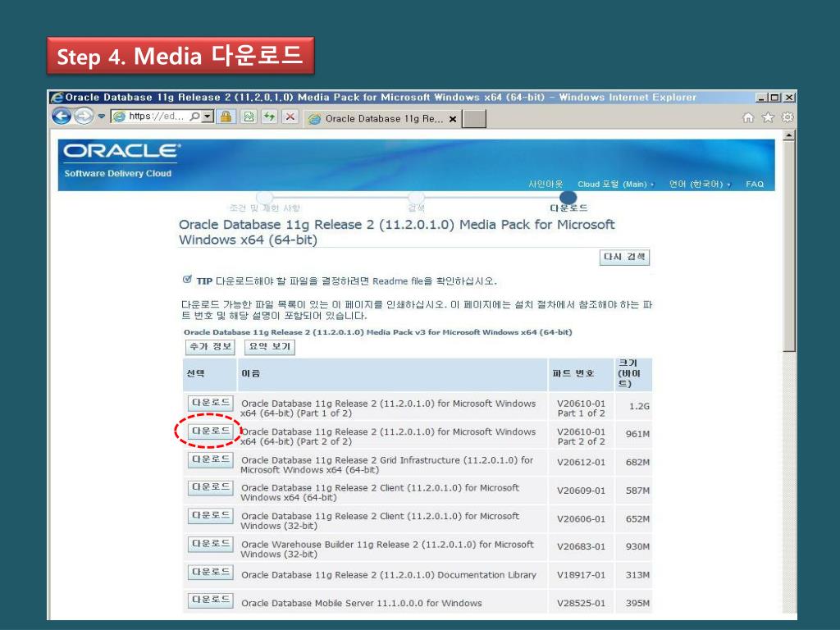Viewport: 840px width, 630px height.
Task: Click the address bar URL field
Action: point(157,116)
